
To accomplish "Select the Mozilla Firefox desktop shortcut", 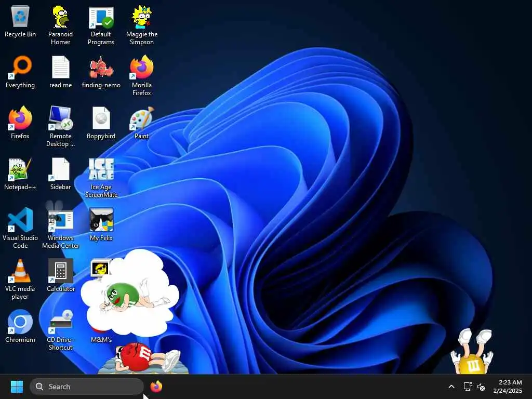I will pyautogui.click(x=141, y=67).
